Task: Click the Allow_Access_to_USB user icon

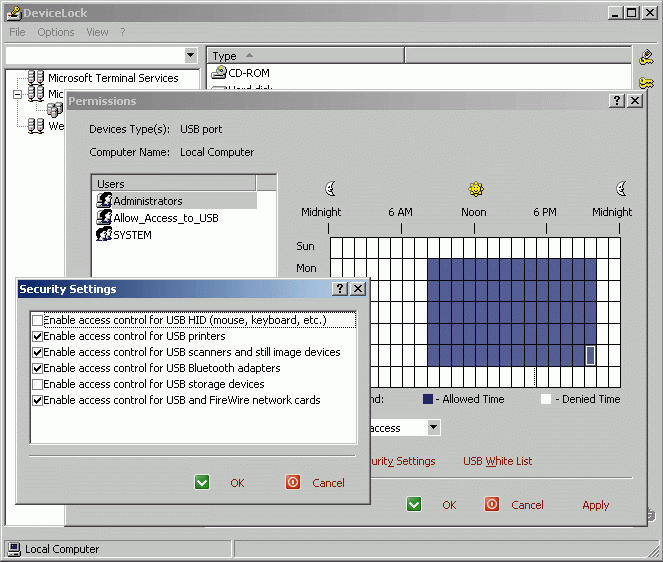Action: tap(104, 217)
